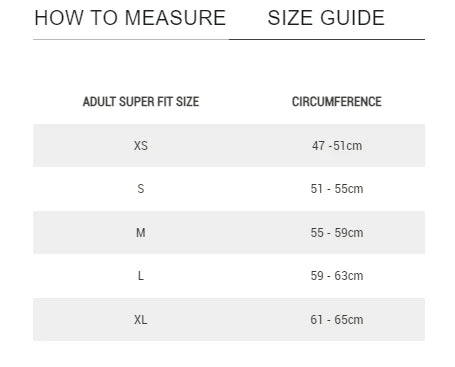455x367 pixels.
Task: Select the XL size cell
Action: 141,320
